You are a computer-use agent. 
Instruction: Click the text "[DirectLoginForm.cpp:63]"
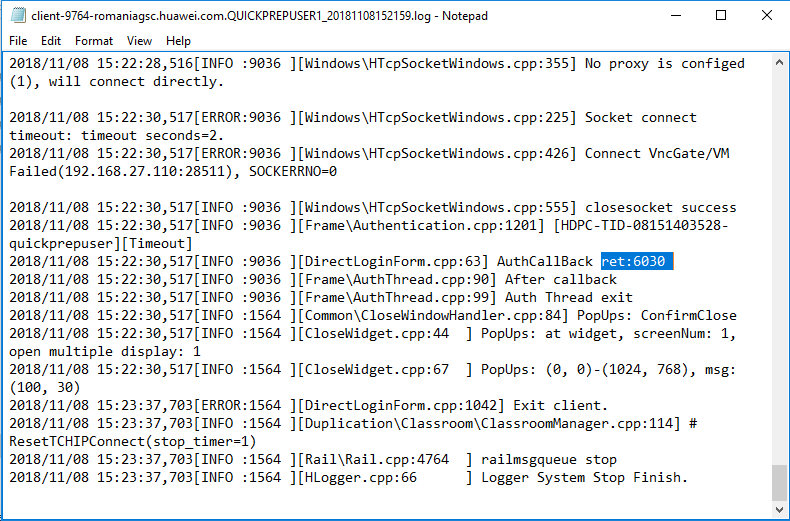[x=393, y=262]
